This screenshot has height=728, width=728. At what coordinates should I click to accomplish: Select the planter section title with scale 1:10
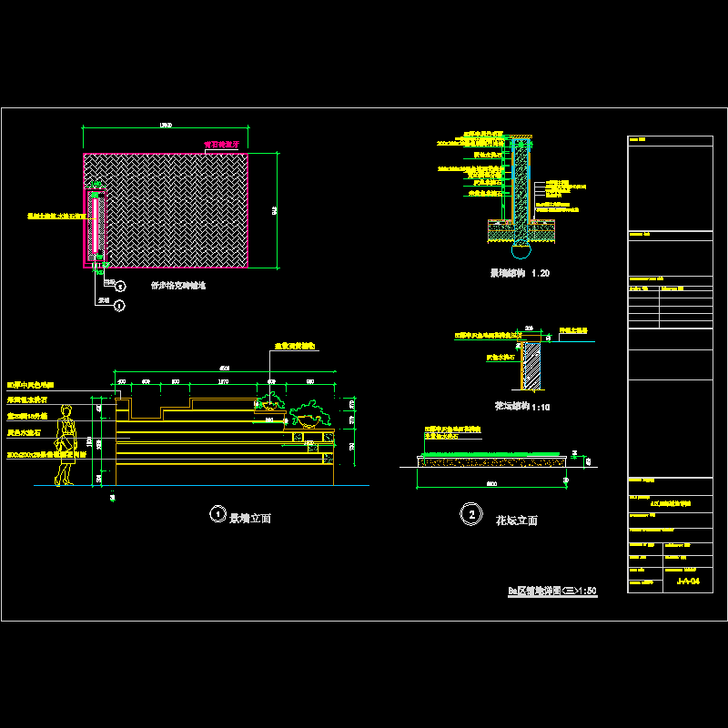coord(522,406)
